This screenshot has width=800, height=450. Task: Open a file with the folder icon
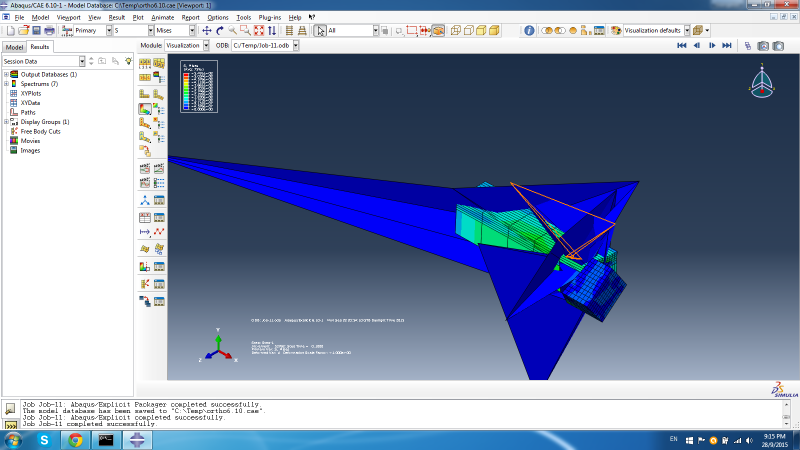pos(23,31)
